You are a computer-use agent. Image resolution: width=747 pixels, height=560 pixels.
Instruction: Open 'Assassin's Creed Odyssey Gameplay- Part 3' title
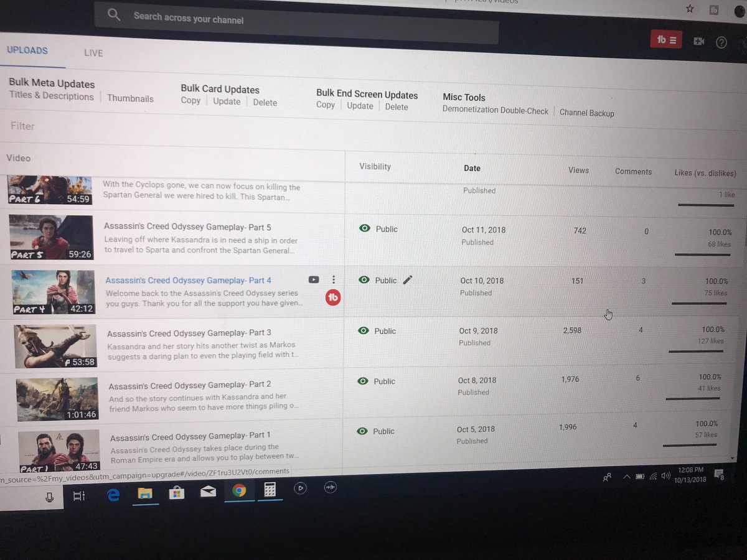[x=189, y=334]
